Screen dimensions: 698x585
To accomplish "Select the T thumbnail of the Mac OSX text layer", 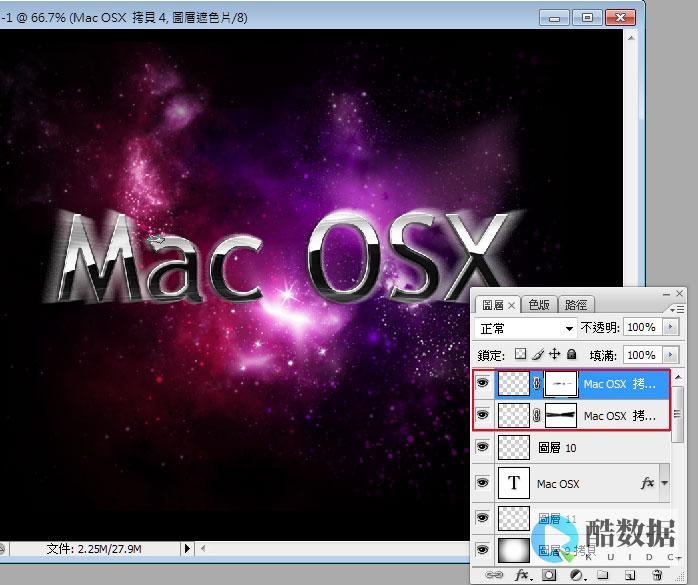I will point(514,483).
